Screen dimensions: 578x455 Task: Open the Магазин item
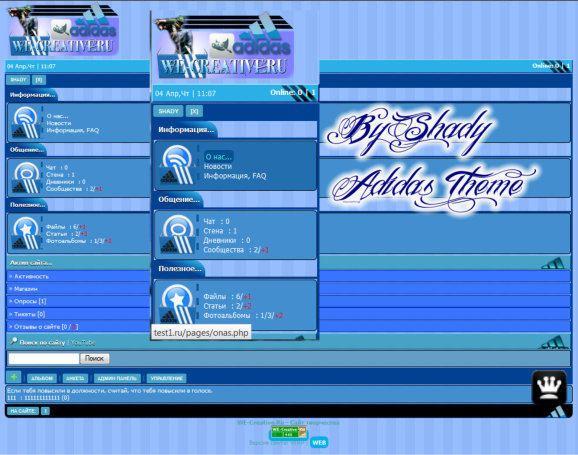tap(25, 289)
